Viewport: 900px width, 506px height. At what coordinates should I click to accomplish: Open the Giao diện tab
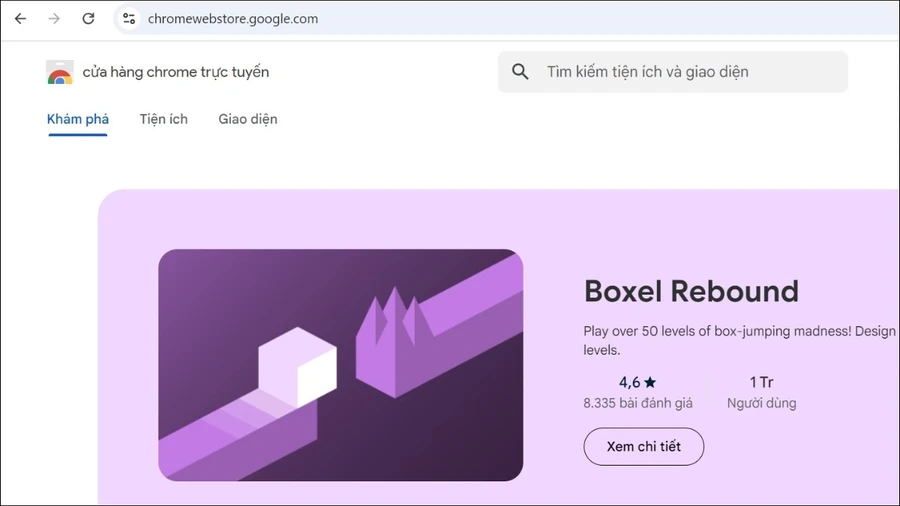[x=248, y=119]
